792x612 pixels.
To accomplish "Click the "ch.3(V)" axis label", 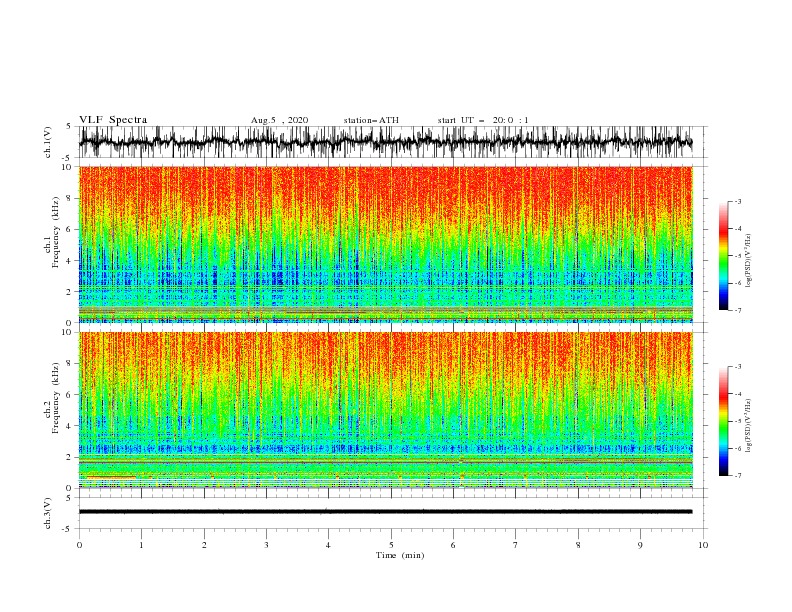I will pyautogui.click(x=48, y=513).
